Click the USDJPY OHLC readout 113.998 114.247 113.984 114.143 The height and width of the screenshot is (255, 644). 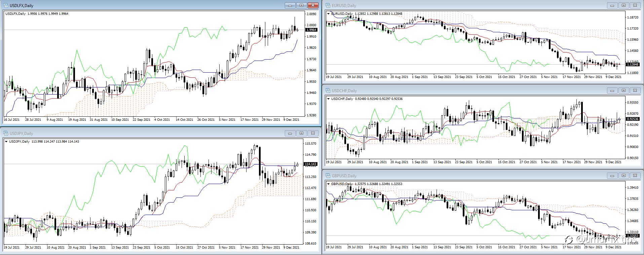[55, 142]
